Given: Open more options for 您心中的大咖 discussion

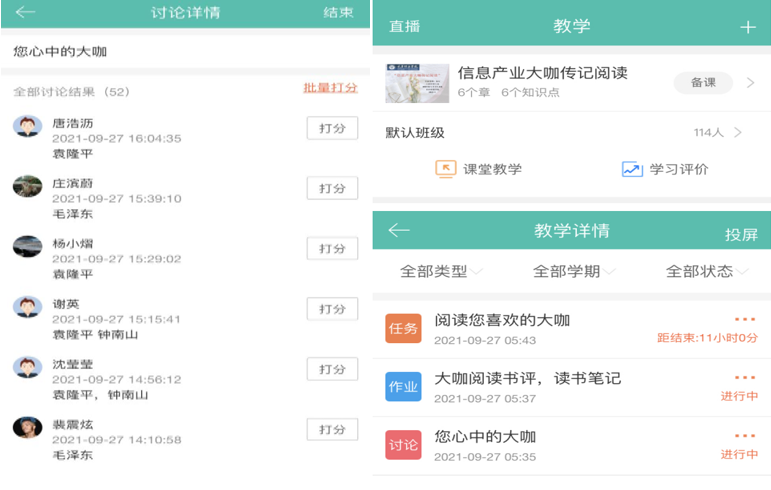Looking at the screenshot, I should (x=745, y=436).
